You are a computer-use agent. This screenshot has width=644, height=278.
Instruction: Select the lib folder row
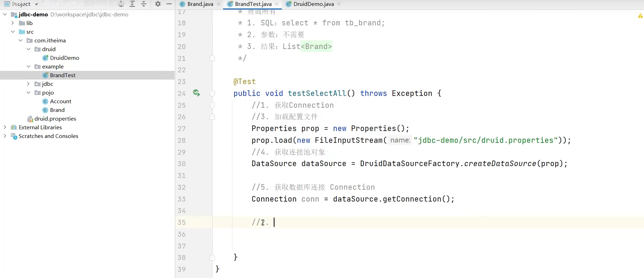[87, 23]
